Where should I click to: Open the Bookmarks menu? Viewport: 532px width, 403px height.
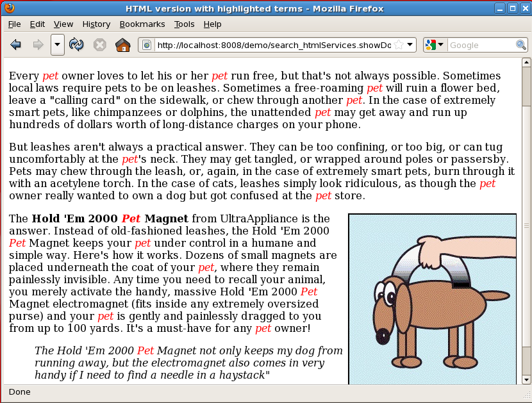[x=142, y=24]
